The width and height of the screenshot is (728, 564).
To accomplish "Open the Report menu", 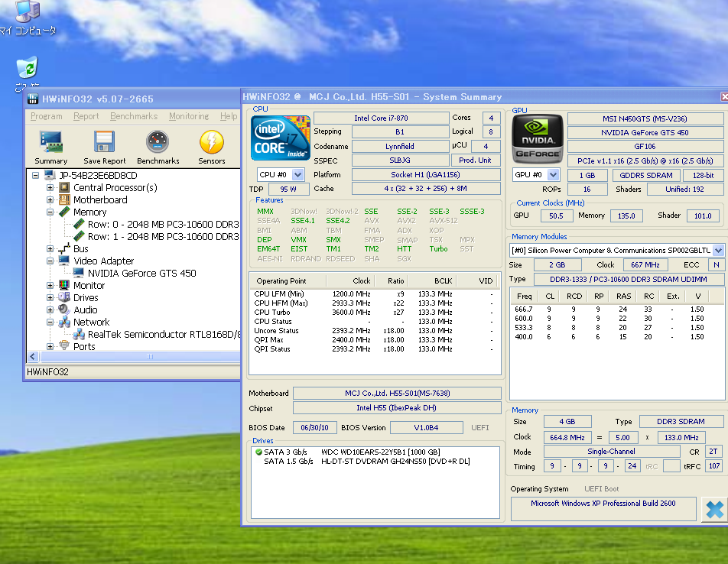I will (x=86, y=116).
